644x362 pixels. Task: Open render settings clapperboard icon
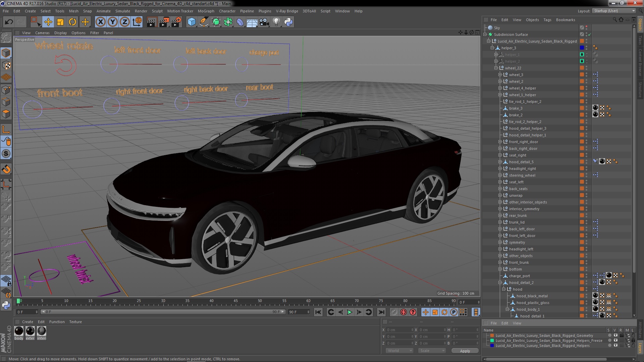(x=176, y=22)
